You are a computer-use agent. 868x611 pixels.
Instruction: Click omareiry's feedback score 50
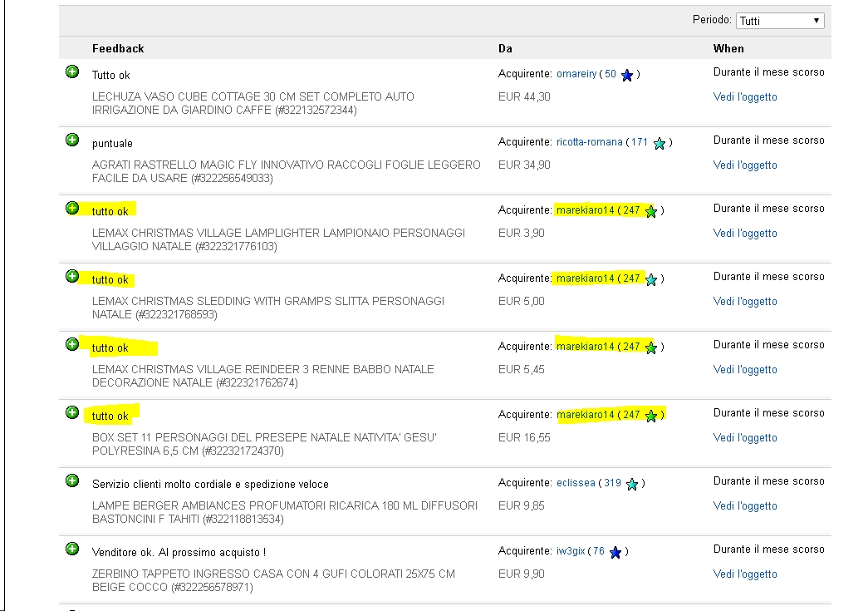[x=611, y=74]
